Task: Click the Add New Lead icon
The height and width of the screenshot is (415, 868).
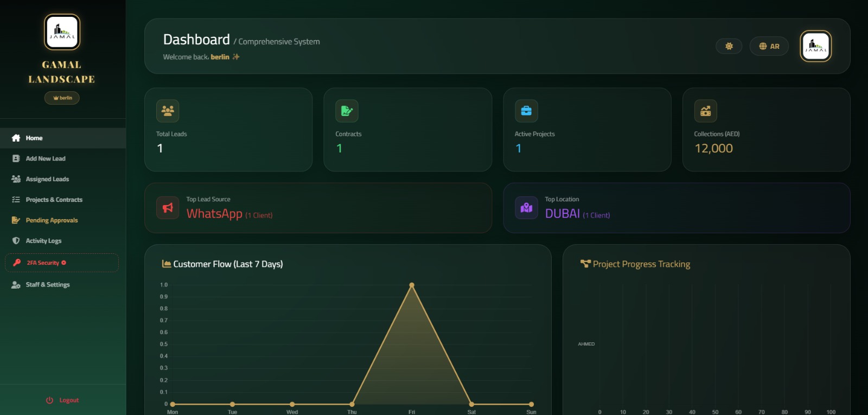Action: click(16, 158)
